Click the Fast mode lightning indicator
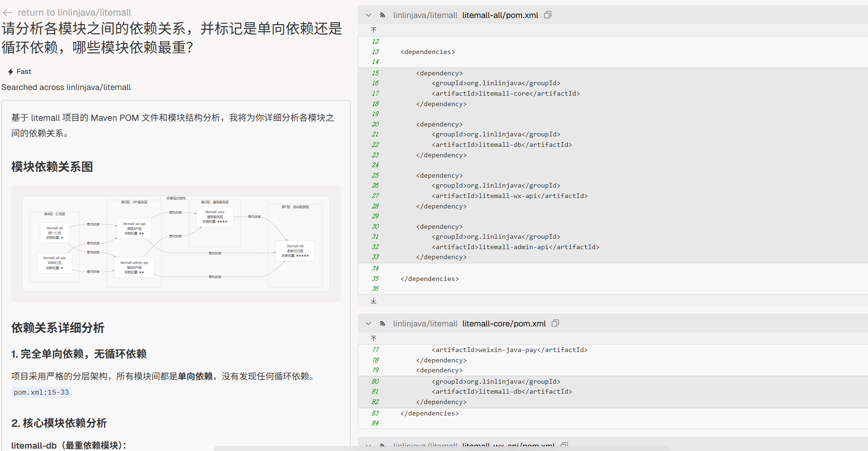Image resolution: width=868 pixels, height=451 pixels. 11,72
